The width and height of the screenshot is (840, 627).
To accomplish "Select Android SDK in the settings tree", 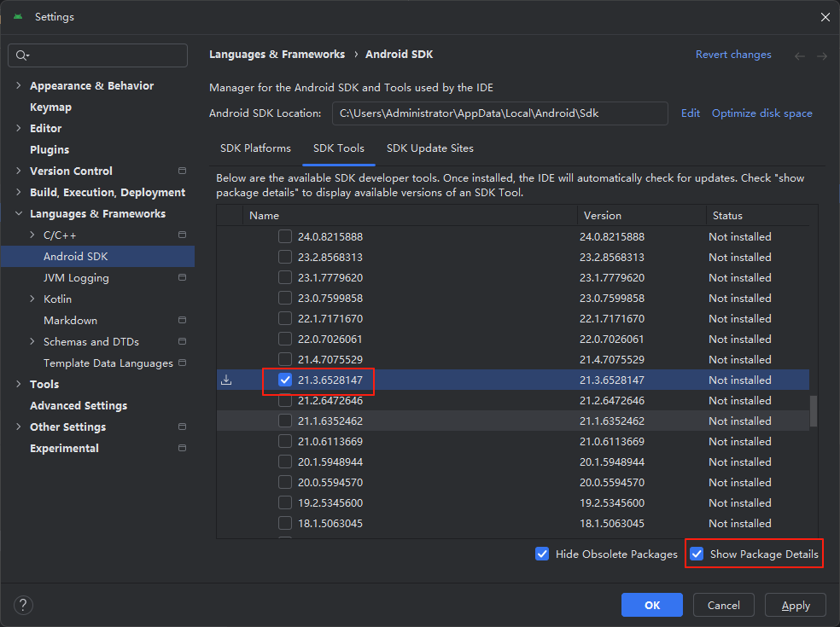I will 97,257.
